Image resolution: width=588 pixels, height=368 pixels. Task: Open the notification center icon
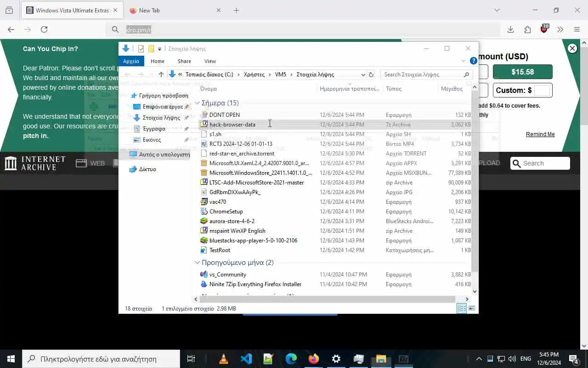point(573,359)
